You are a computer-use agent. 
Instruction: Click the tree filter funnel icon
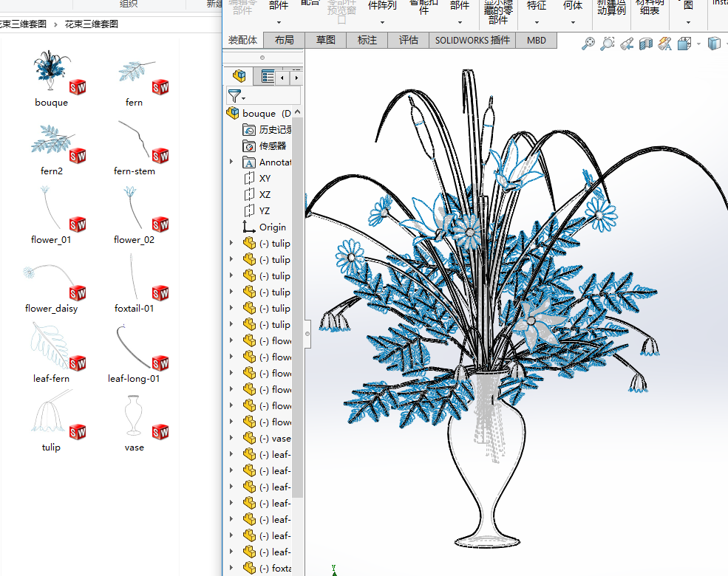pyautogui.click(x=234, y=96)
